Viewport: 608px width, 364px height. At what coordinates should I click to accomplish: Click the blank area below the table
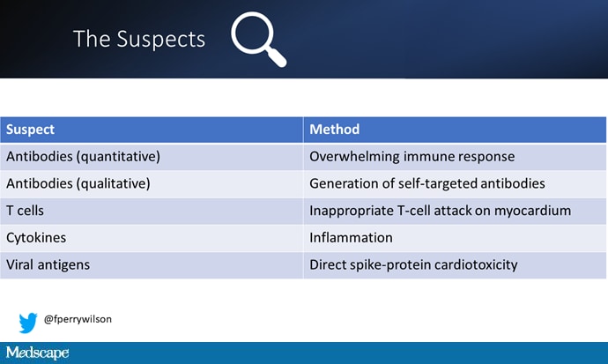(x=352, y=308)
